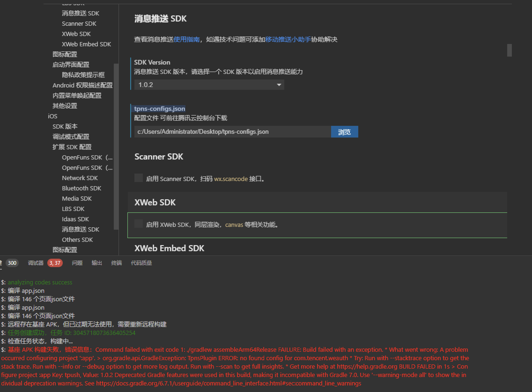532x392 pixels.
Task: Switch to the 调试器 tab
Action: click(x=36, y=263)
